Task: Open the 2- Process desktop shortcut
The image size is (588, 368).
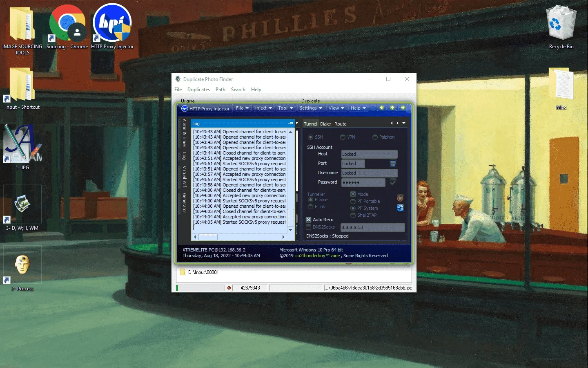Action: 22,265
